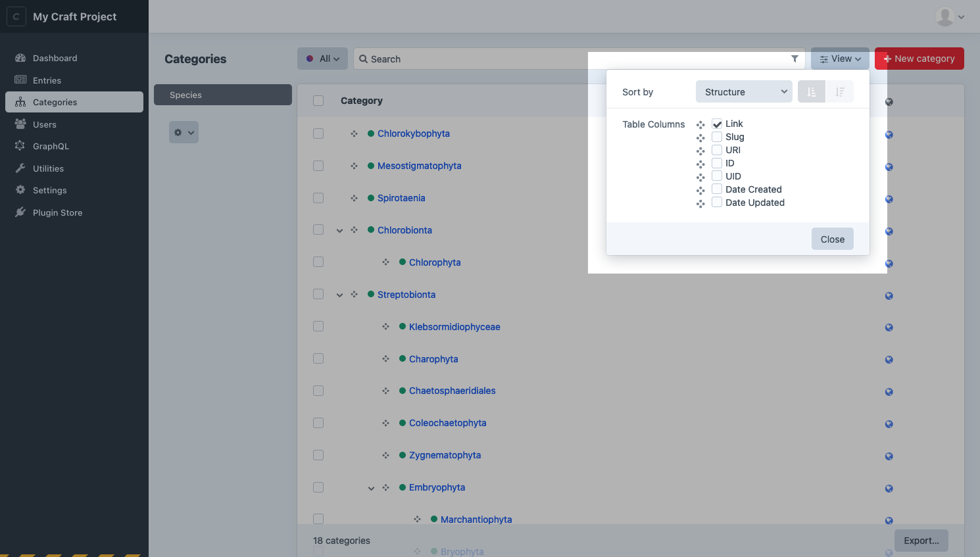Open the Utilities section

[51, 168]
